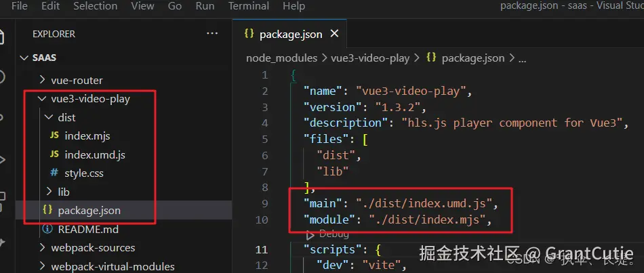The height and width of the screenshot is (273, 644).
Task: Click the "files" key on line 5
Action: (327, 139)
